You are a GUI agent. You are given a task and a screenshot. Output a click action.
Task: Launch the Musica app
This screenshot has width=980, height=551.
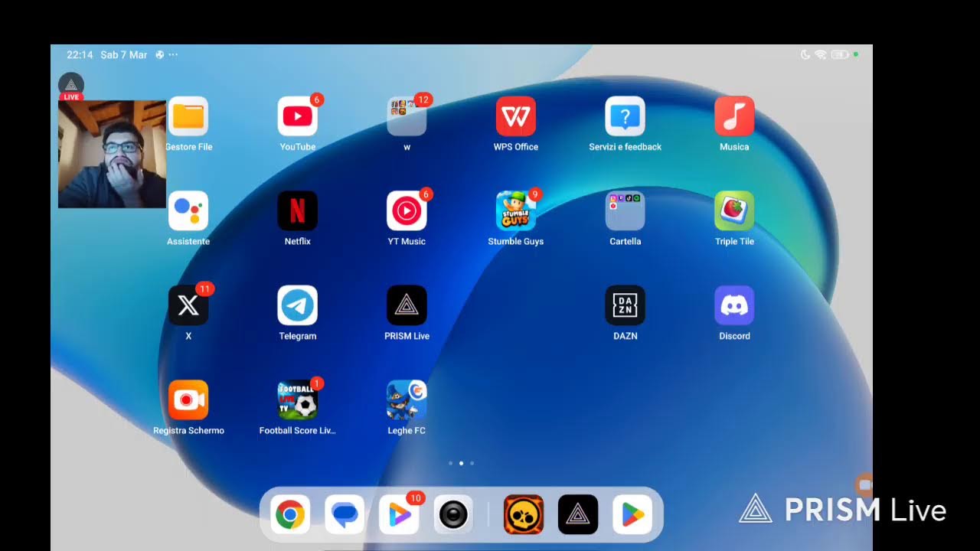click(734, 116)
